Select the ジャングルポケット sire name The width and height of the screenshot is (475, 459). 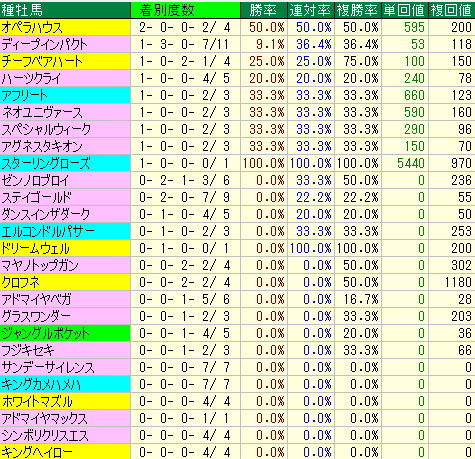pos(65,333)
